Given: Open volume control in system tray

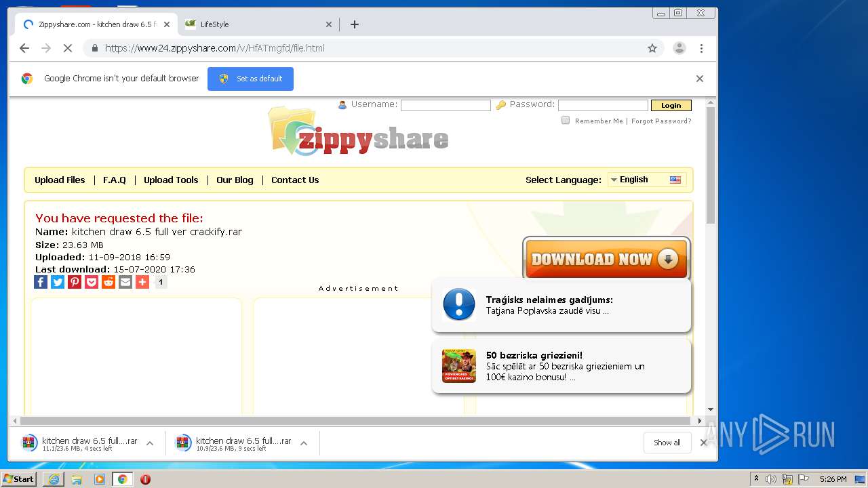Looking at the screenshot, I should [771, 479].
